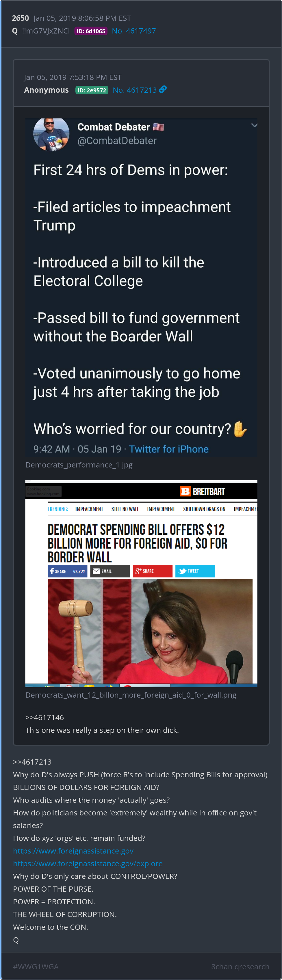Open post No. 4617213 link

(135, 90)
